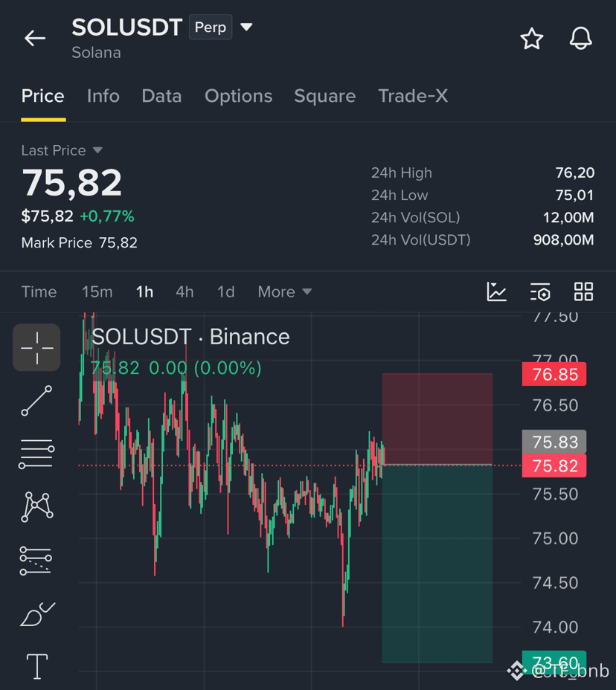This screenshot has width=616, height=690.
Task: Click the SOLUSDT · Binance chart title
Action: [x=190, y=337]
